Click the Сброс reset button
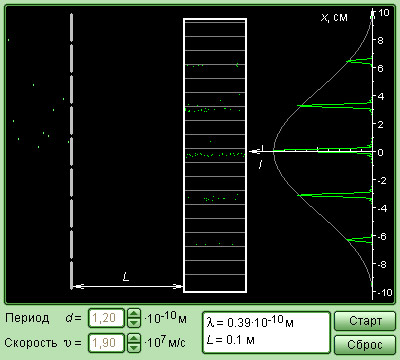 pyautogui.click(x=365, y=345)
